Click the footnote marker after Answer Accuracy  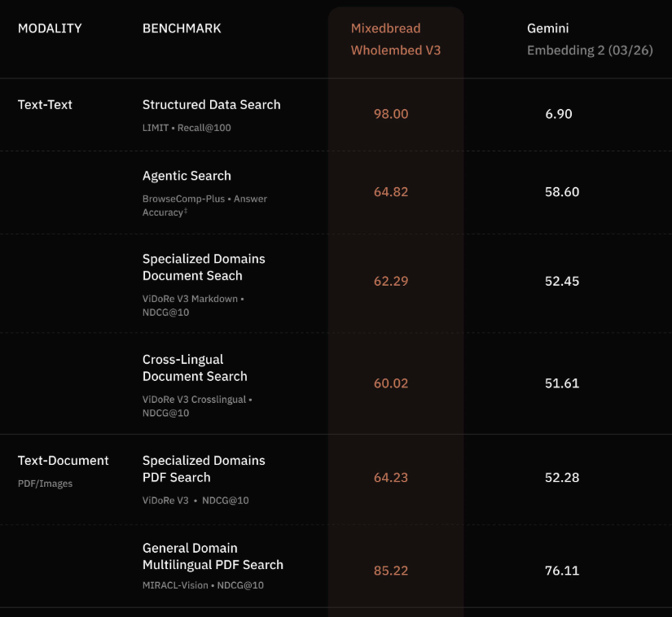[x=186, y=212]
